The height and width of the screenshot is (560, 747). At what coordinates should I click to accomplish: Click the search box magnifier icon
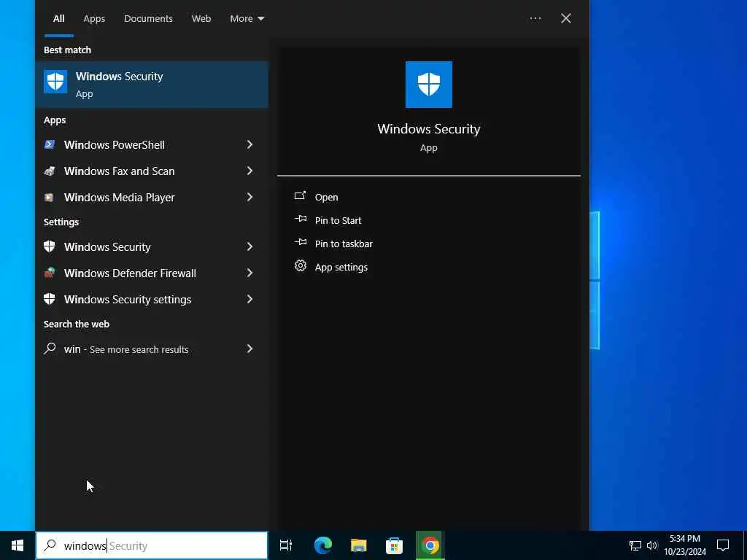click(50, 545)
